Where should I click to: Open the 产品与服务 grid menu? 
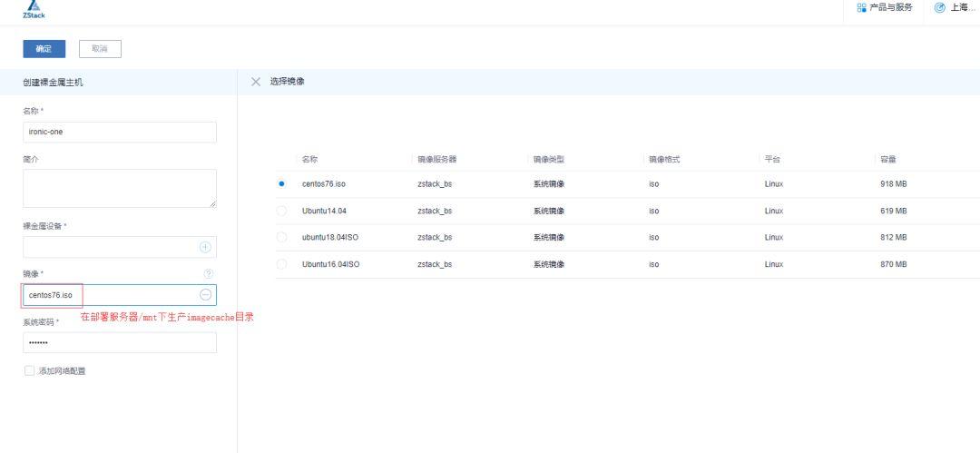point(885,7)
